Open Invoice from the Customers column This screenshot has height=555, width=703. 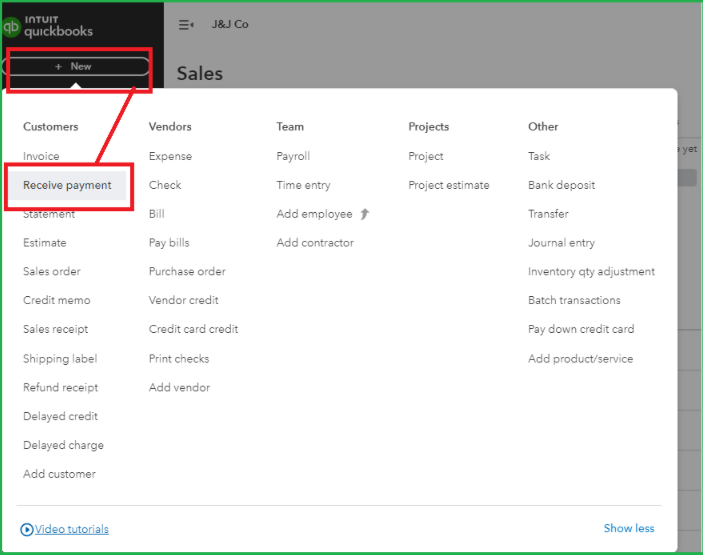[41, 156]
